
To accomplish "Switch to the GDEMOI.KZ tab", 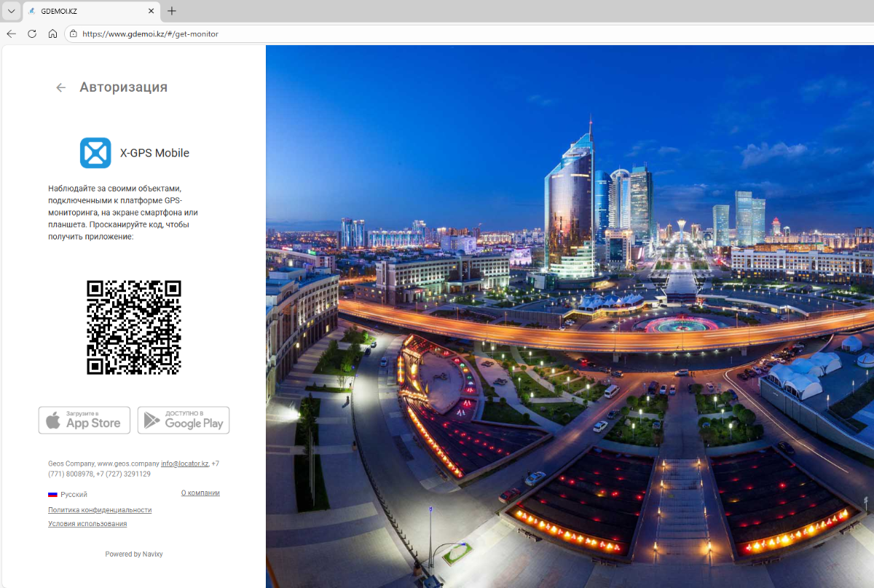I will coord(80,12).
